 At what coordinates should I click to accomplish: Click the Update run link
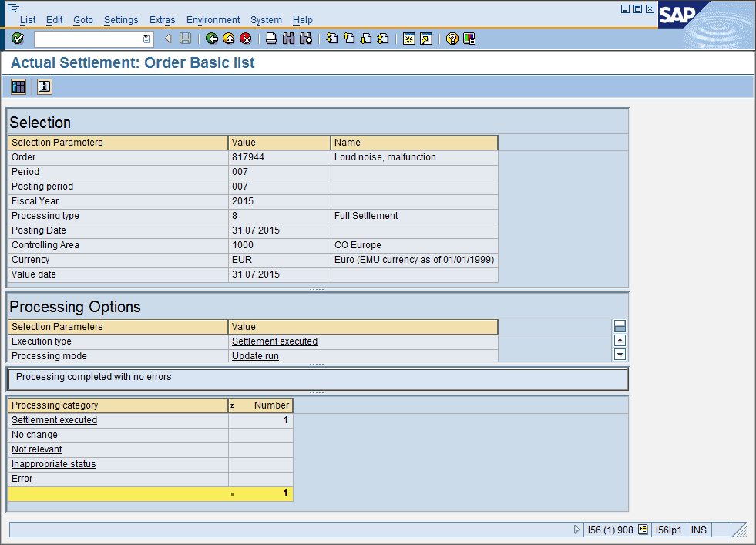coord(255,356)
